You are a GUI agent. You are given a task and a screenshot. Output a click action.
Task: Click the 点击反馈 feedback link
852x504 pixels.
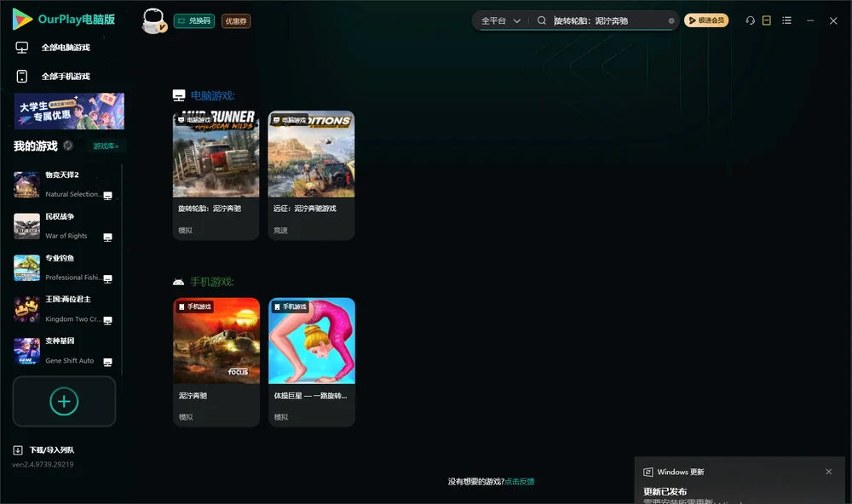[x=520, y=482]
